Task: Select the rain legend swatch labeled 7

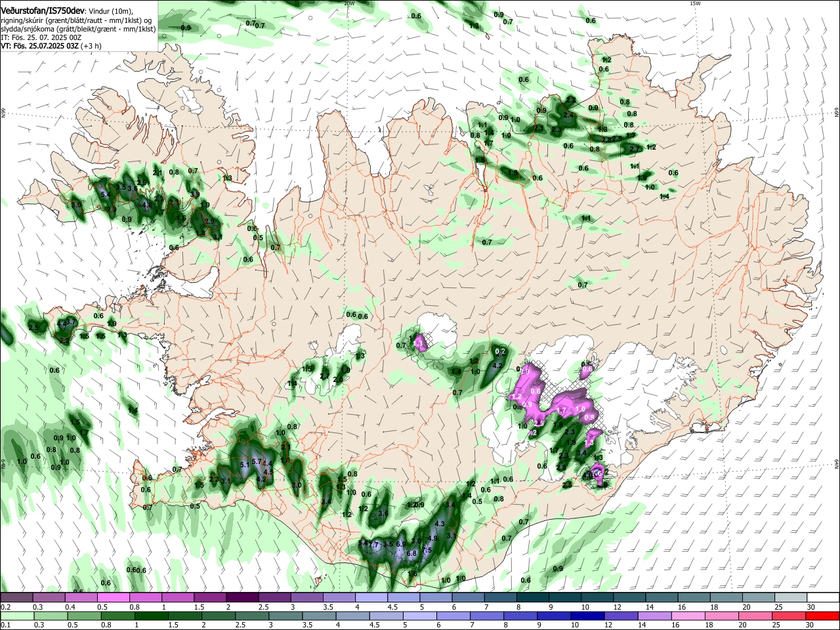Action: pos(486,616)
